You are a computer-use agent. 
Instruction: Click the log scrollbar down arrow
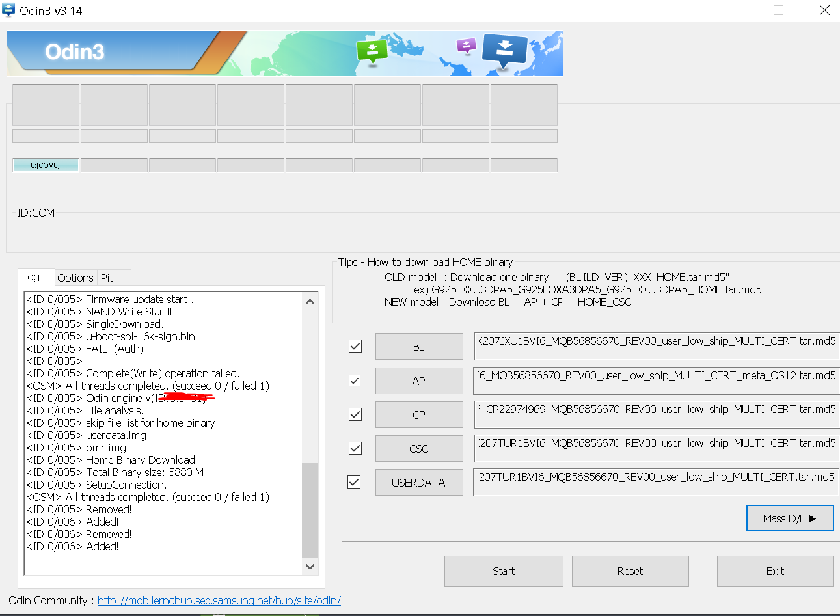[310, 567]
